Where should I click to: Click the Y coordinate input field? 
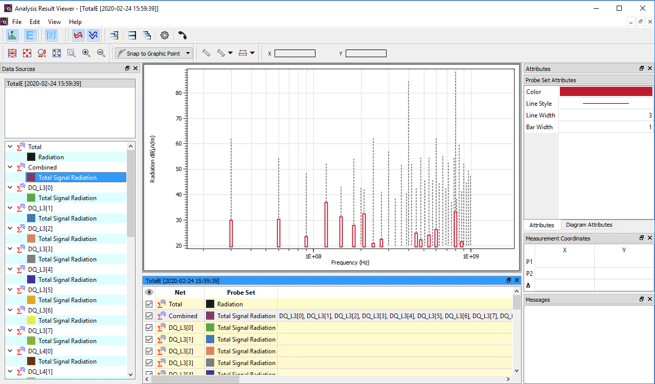[366, 53]
